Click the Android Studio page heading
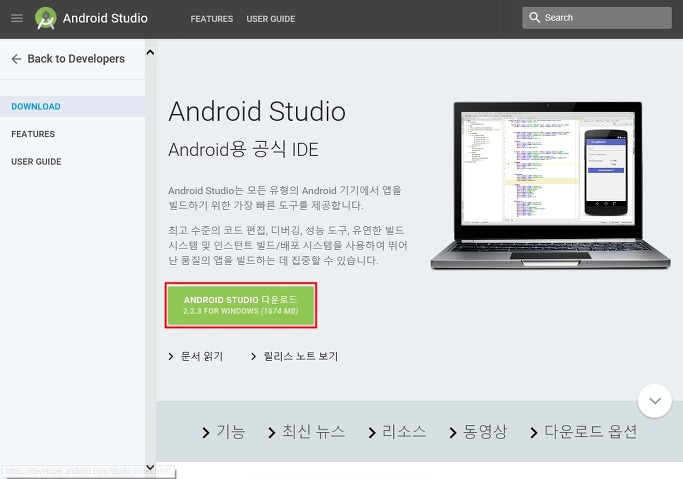 point(257,111)
